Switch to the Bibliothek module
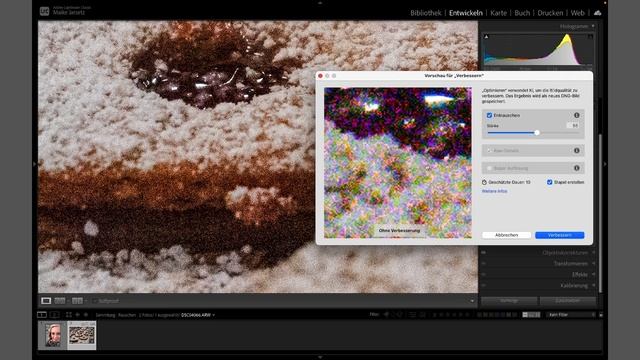 426,13
